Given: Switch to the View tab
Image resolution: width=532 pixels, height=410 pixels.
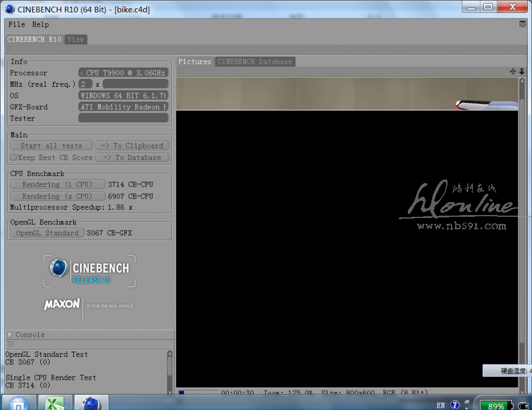Looking at the screenshot, I should tap(76, 39).
